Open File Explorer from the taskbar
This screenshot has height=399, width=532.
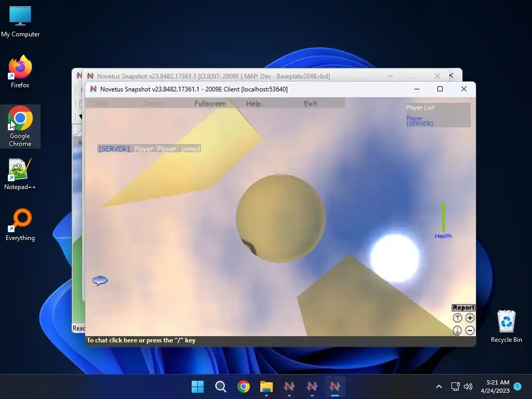267,387
